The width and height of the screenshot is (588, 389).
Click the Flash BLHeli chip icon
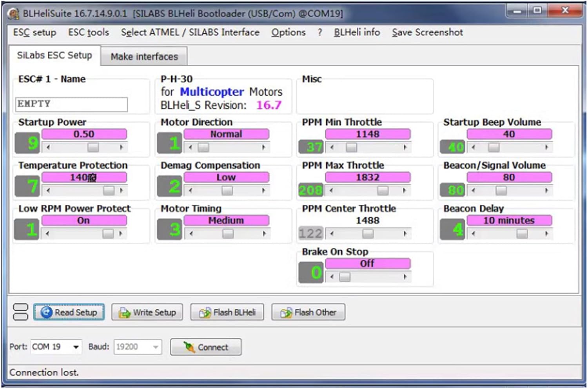point(205,313)
